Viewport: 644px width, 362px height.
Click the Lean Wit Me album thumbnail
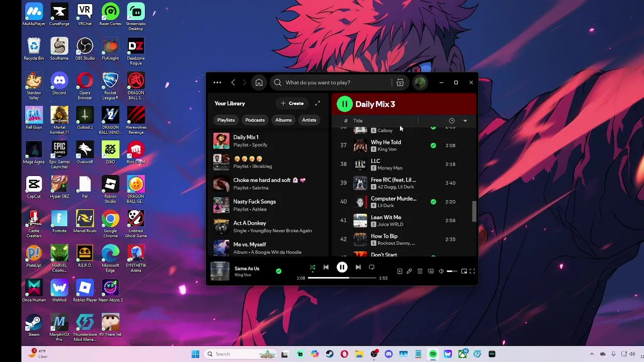point(360,221)
